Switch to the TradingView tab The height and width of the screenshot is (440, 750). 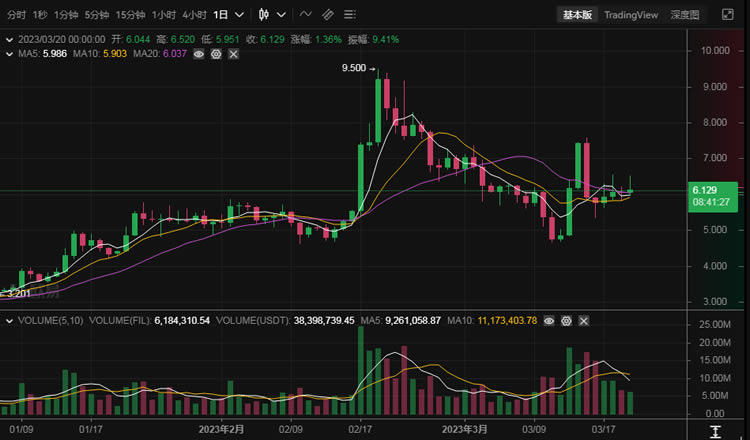point(631,15)
